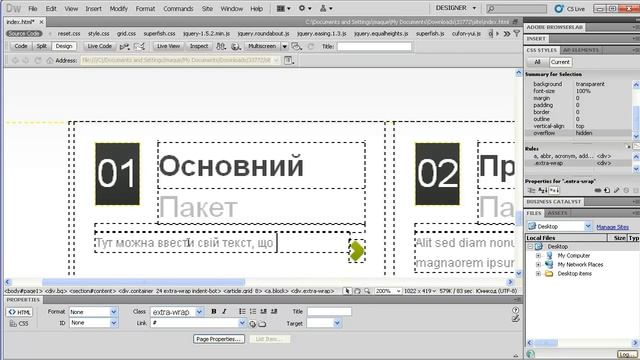Switch Properties inspector to CSS
Image resolution: width=640 pixels, height=360 pixels.
[19, 324]
